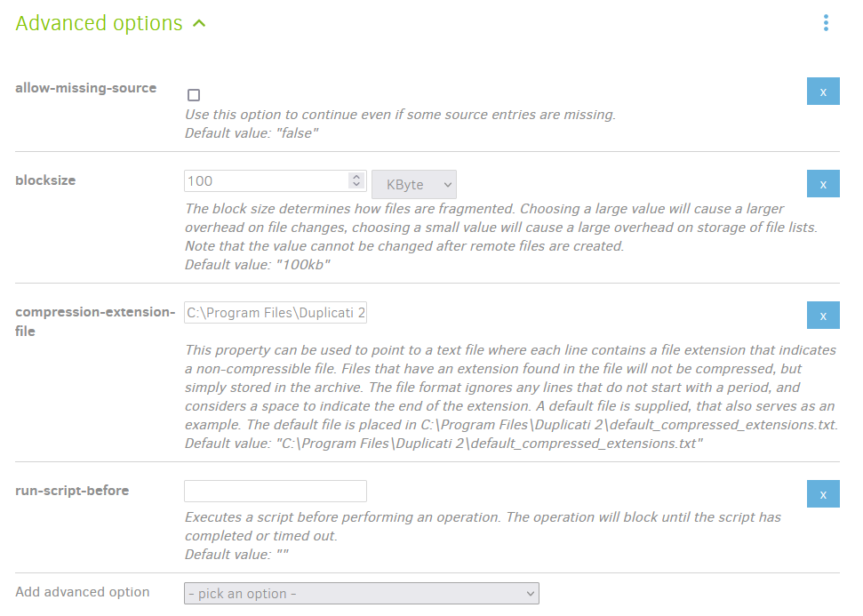
Task: Click the compression-extension-file path field
Action: pos(276,312)
